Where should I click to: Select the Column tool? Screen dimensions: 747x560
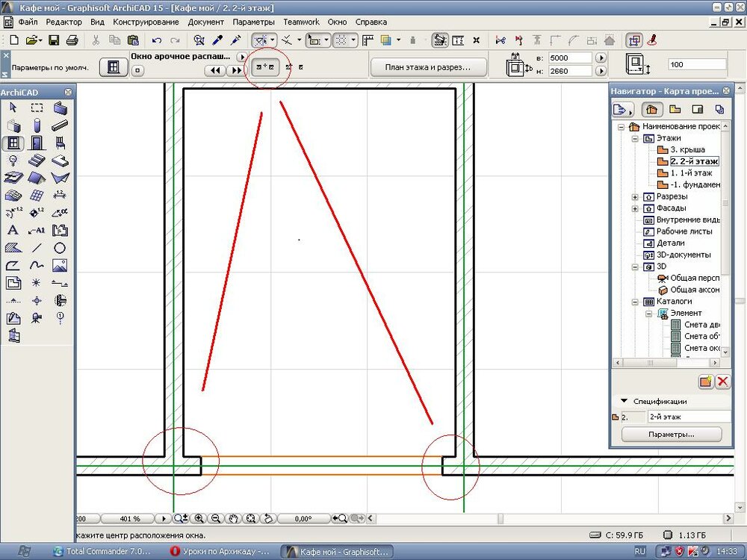click(37, 125)
